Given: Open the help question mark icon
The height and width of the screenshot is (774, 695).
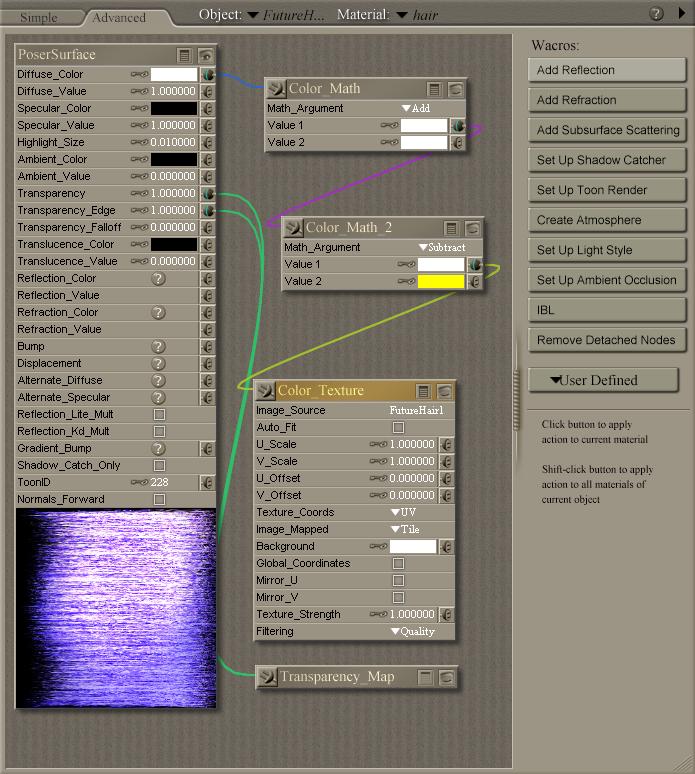Looking at the screenshot, I should click(x=656, y=14).
